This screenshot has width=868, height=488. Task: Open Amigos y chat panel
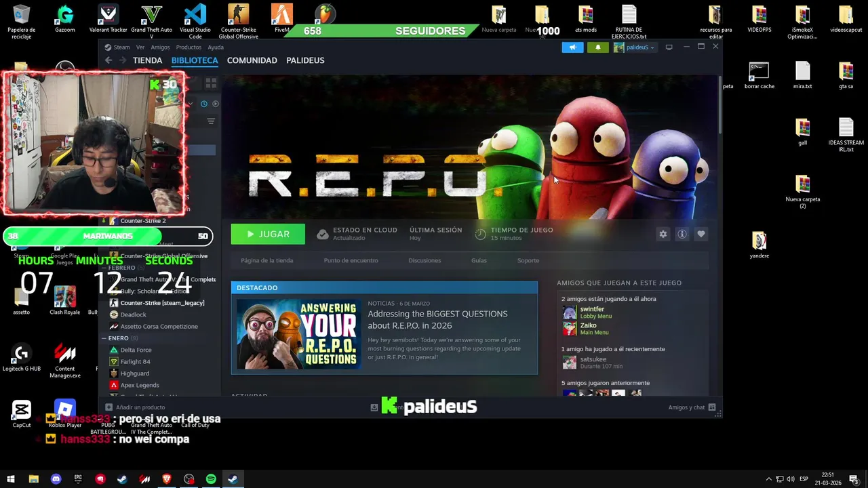pyautogui.click(x=692, y=407)
